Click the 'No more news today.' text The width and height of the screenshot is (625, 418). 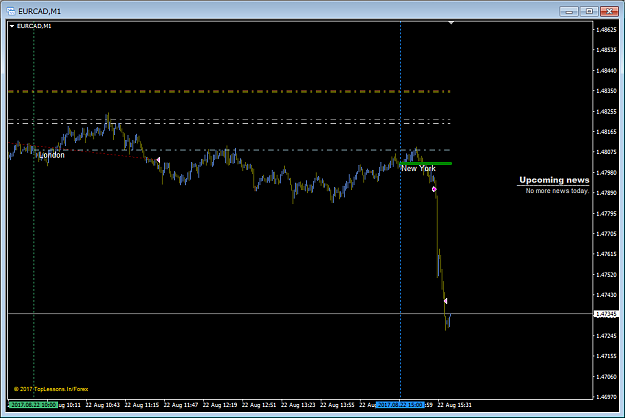(557, 191)
